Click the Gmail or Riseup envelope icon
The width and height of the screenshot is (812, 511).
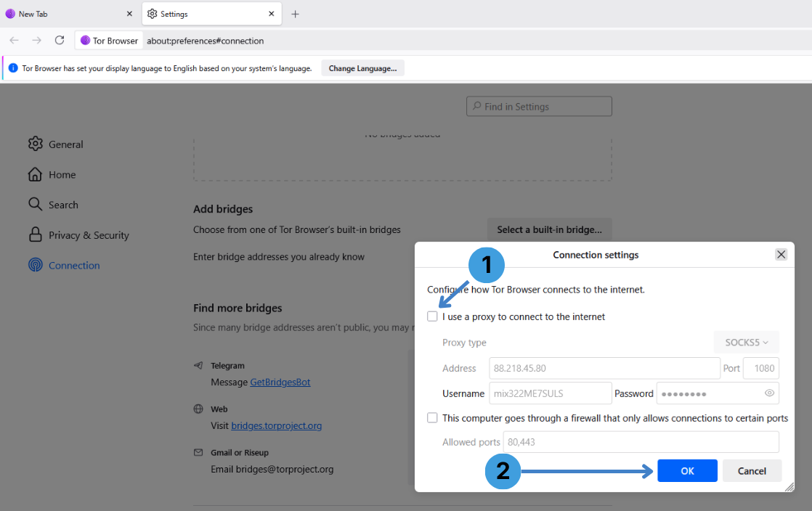[198, 452]
